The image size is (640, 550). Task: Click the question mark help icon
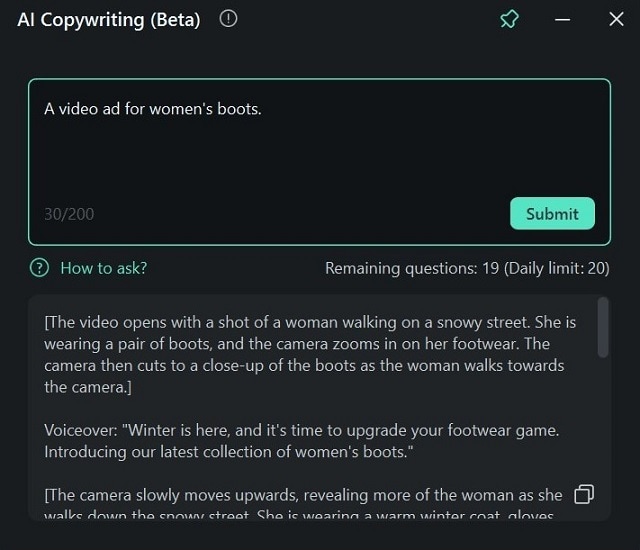[39, 268]
